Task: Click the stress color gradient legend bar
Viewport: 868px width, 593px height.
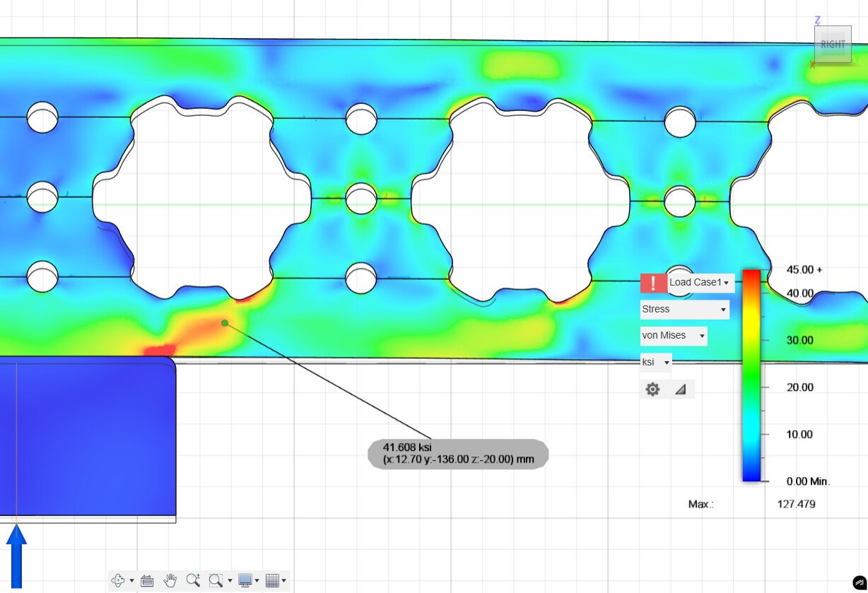Action: point(751,375)
